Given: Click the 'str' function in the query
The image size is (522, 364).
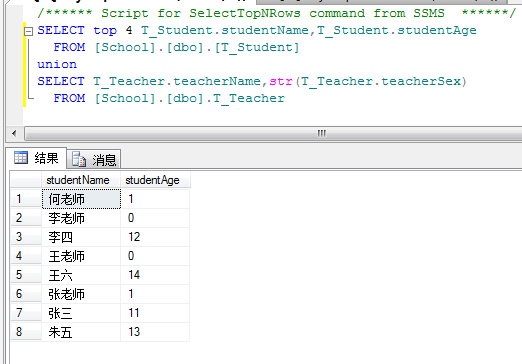Looking at the screenshot, I should point(281,81).
